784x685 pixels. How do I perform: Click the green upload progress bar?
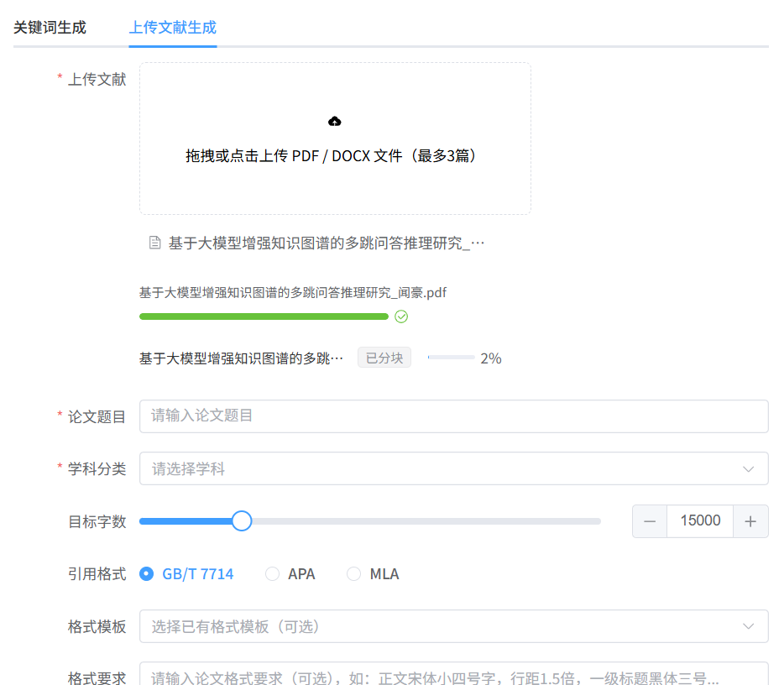pyautogui.click(x=264, y=316)
